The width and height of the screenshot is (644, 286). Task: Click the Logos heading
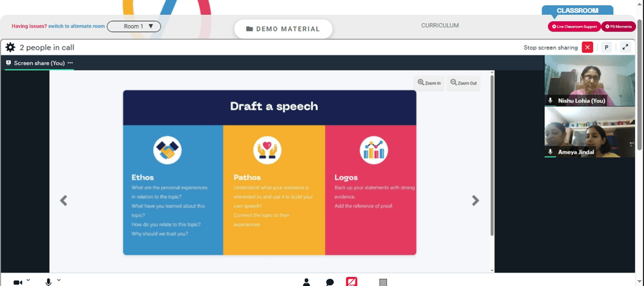click(x=346, y=178)
